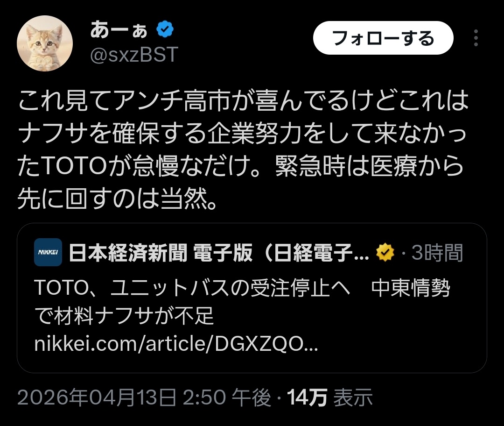
Task: Open the three-dot more options menu
Action: tap(476, 38)
